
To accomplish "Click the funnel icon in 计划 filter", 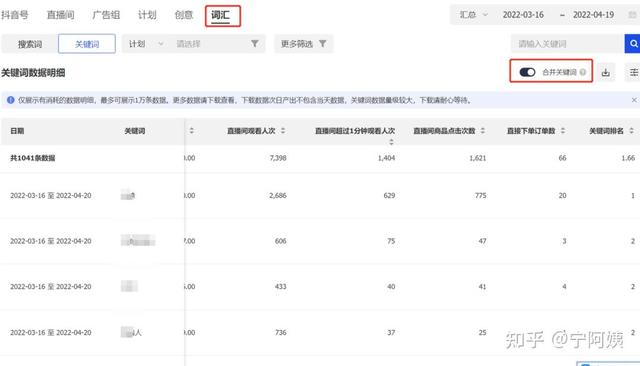I will (255, 44).
